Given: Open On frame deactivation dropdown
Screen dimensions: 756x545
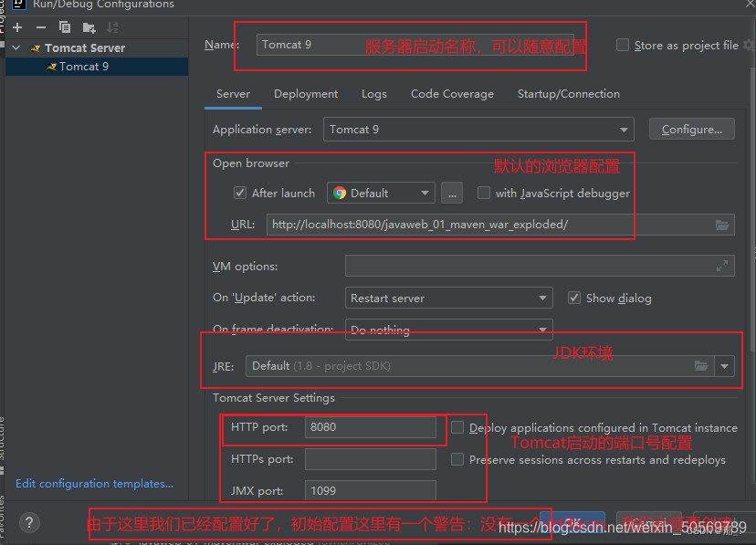Looking at the screenshot, I should (x=448, y=330).
